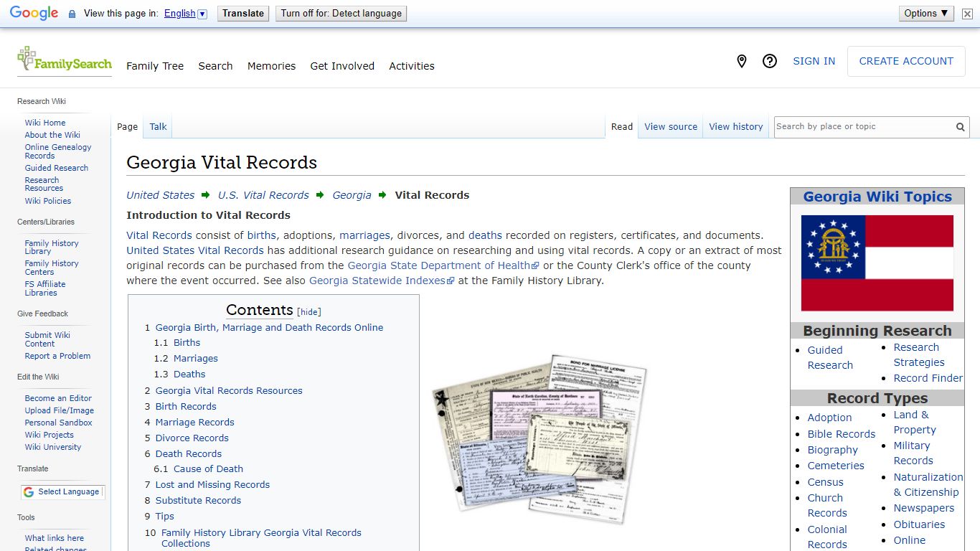Jump to Marriage Records section
Image resolution: width=980 pixels, height=551 pixels.
click(x=194, y=423)
